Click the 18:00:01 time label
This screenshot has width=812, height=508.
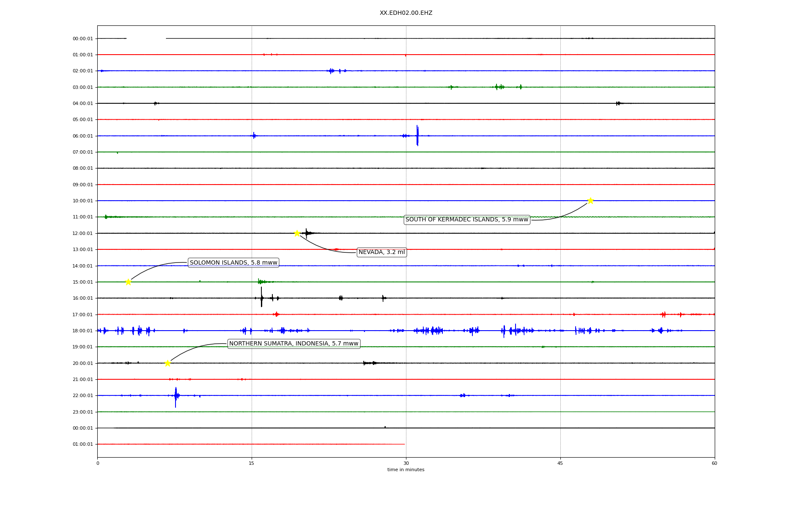pyautogui.click(x=82, y=331)
